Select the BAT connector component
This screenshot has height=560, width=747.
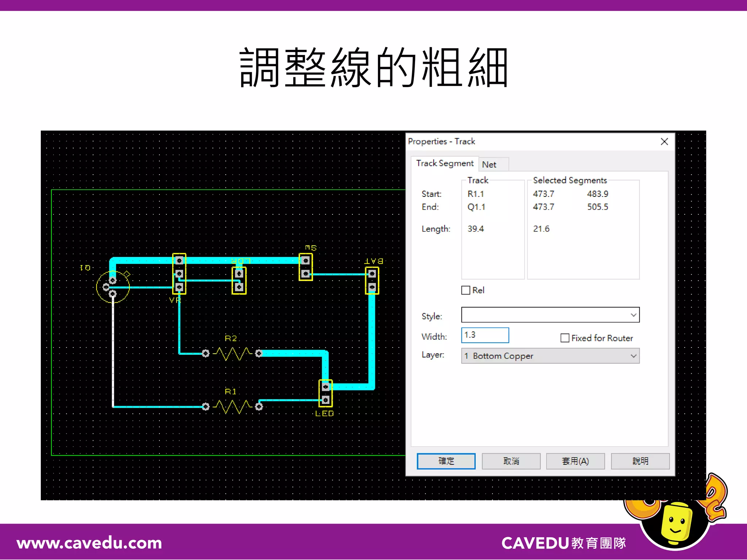(372, 280)
